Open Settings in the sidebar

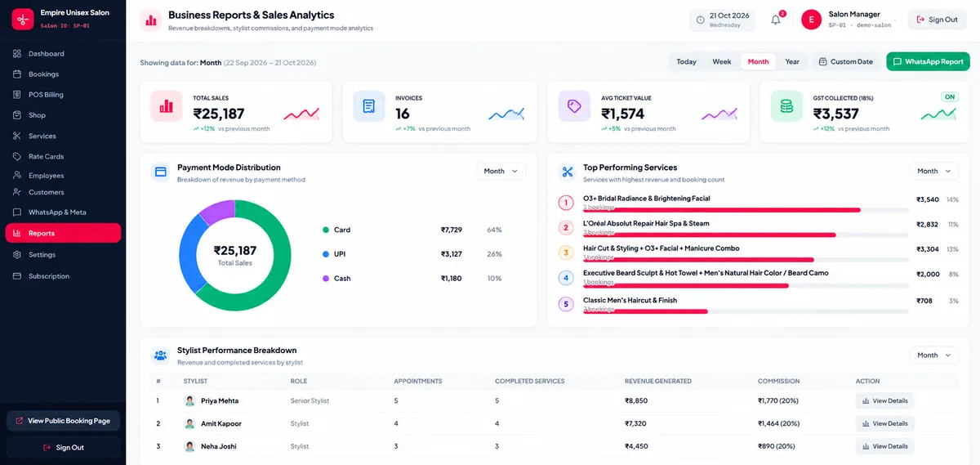[63, 255]
